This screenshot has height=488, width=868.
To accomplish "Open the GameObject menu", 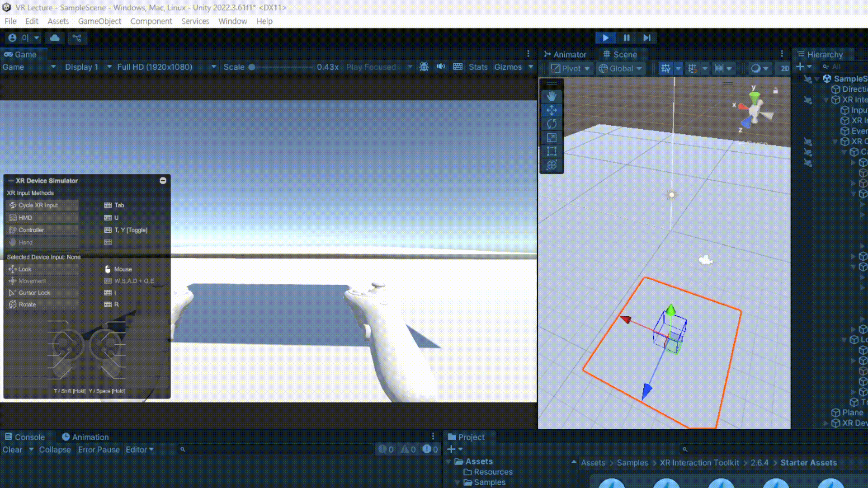I will point(99,21).
